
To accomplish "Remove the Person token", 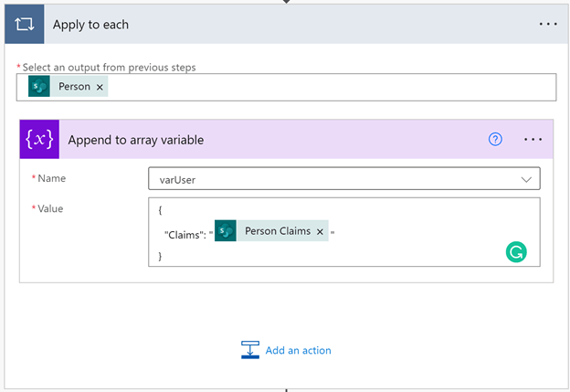I will point(100,88).
